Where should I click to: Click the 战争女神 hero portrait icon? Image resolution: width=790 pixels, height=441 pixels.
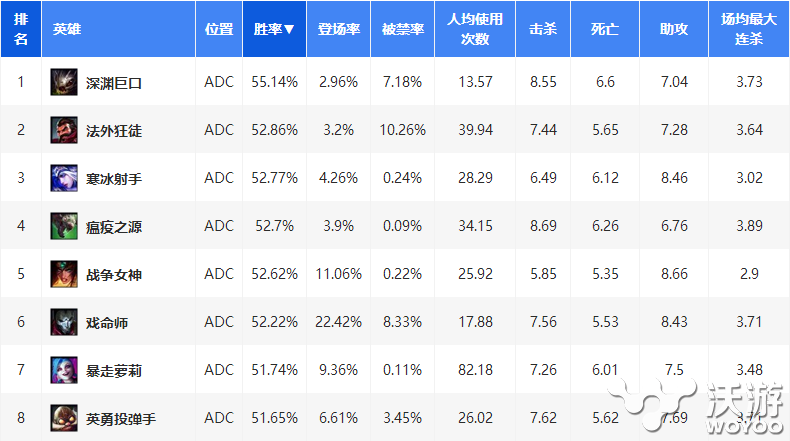tap(65, 274)
